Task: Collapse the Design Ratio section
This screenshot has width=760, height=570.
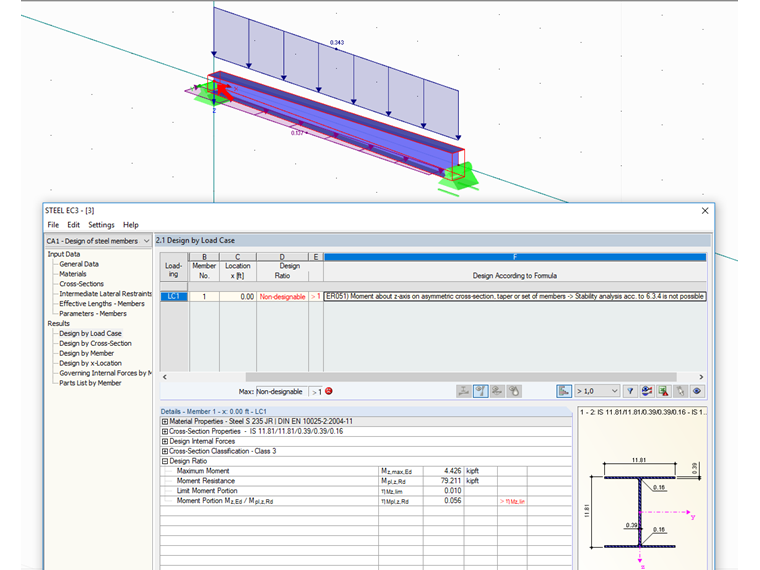Action: pos(165,461)
